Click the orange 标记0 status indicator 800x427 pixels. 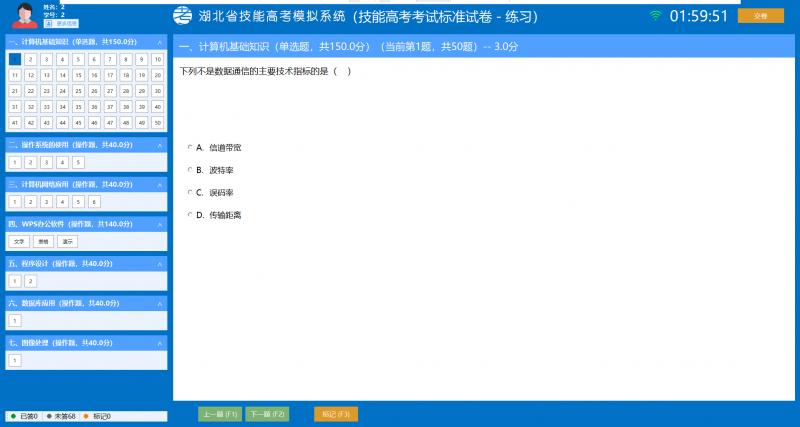pyautogui.click(x=97, y=416)
